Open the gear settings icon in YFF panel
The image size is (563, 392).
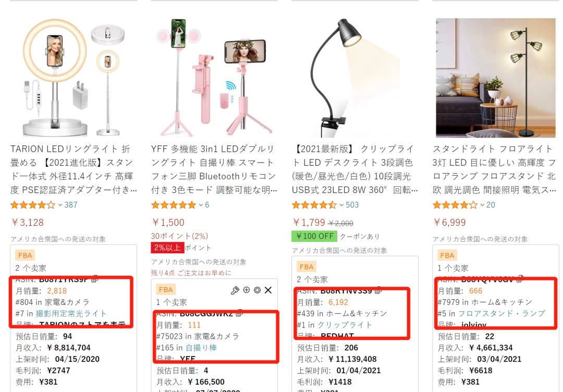click(x=257, y=290)
